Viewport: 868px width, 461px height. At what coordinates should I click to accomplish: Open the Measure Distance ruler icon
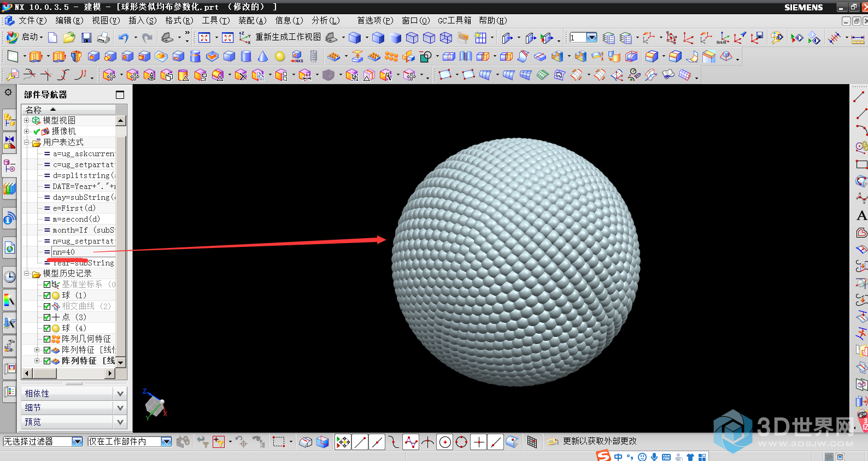pyautogui.click(x=858, y=38)
